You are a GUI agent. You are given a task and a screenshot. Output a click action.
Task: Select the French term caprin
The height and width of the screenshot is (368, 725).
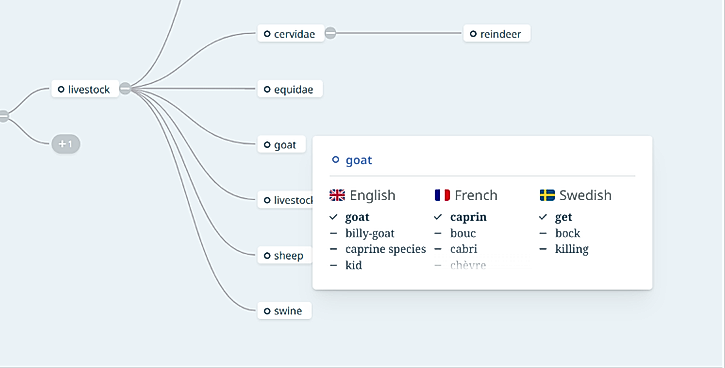(468, 217)
